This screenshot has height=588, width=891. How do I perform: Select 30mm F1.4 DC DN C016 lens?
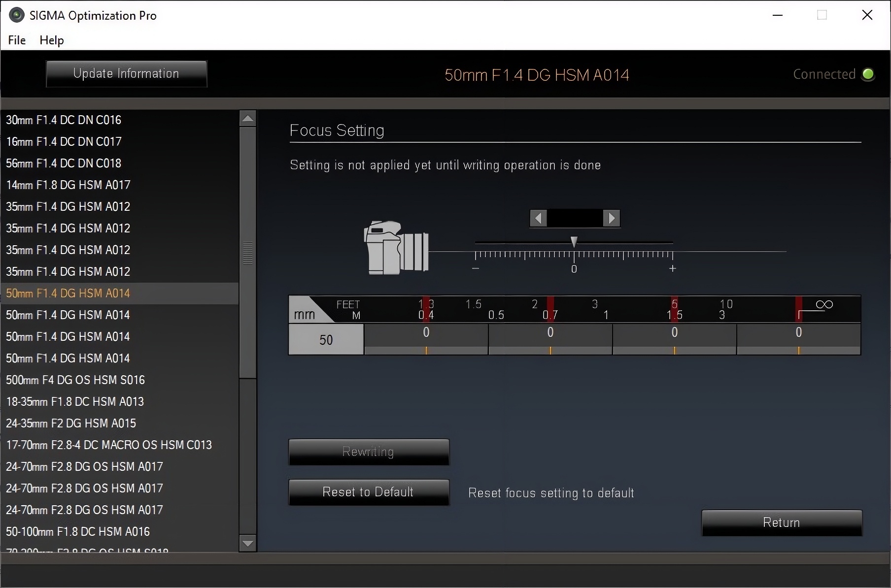[64, 120]
